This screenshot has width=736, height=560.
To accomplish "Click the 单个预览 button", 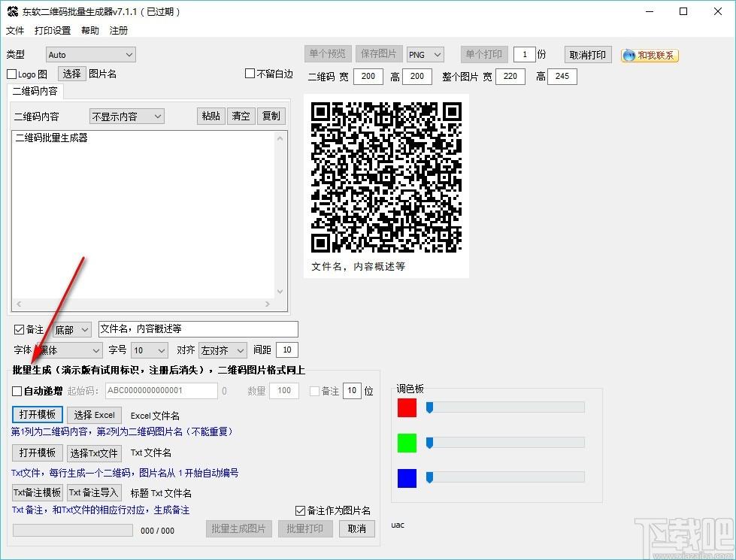I will click(x=328, y=54).
